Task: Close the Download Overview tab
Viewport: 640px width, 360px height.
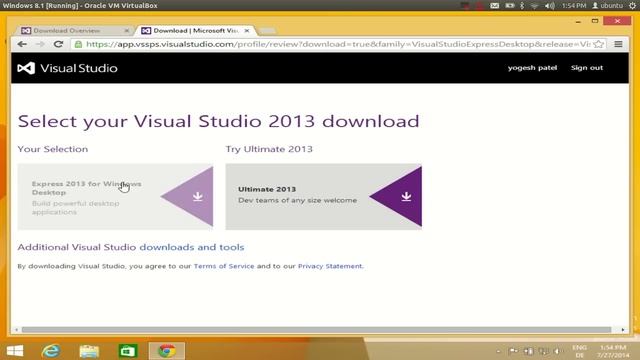Action: pyautogui.click(x=127, y=31)
